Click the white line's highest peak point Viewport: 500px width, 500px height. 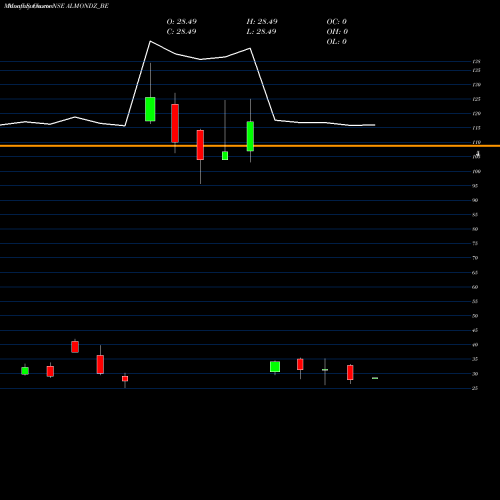[x=150, y=41]
